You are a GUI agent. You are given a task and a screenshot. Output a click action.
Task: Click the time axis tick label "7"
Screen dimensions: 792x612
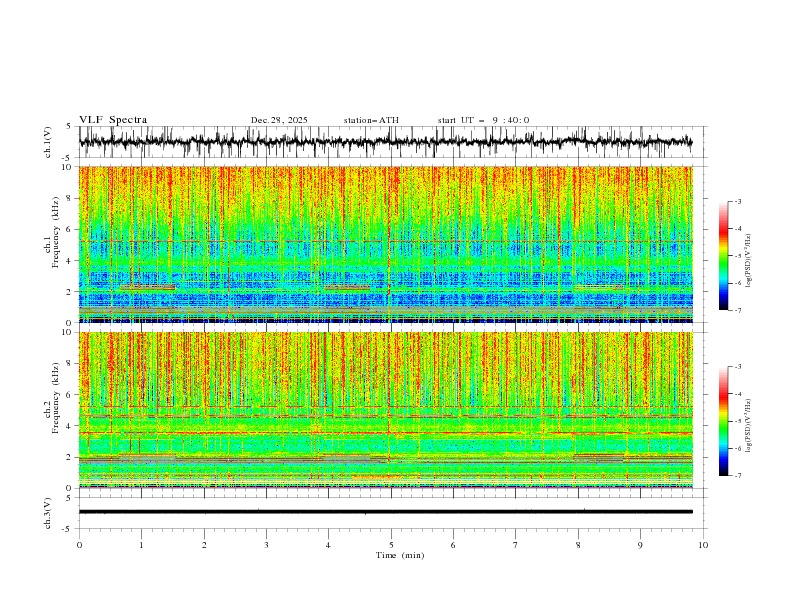(x=516, y=545)
